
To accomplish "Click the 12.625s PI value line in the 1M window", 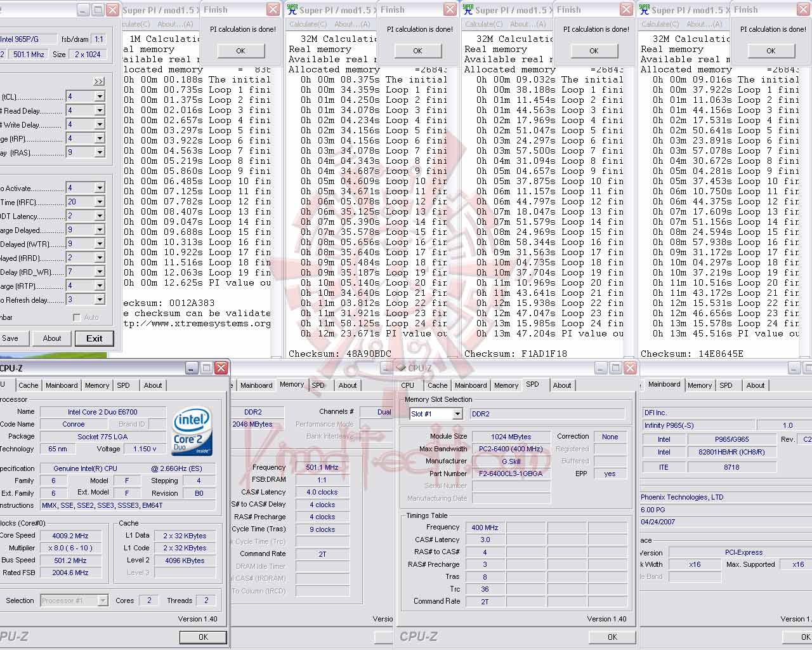I will [197, 282].
